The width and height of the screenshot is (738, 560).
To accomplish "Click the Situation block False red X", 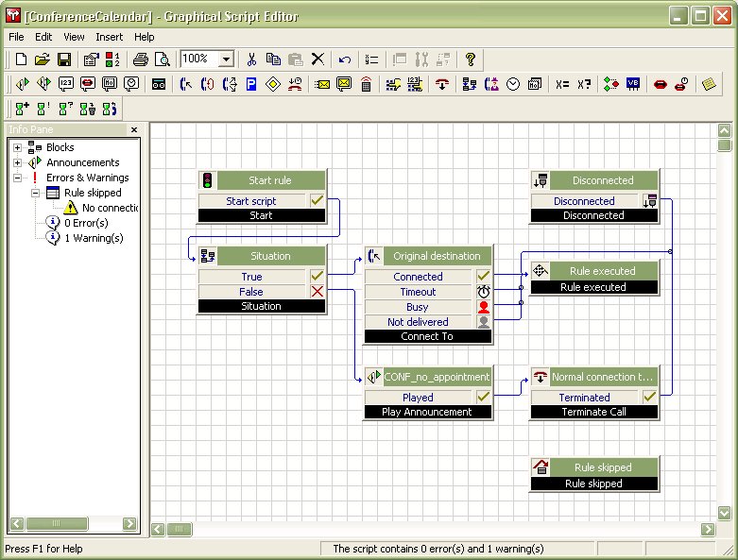I will tap(317, 292).
